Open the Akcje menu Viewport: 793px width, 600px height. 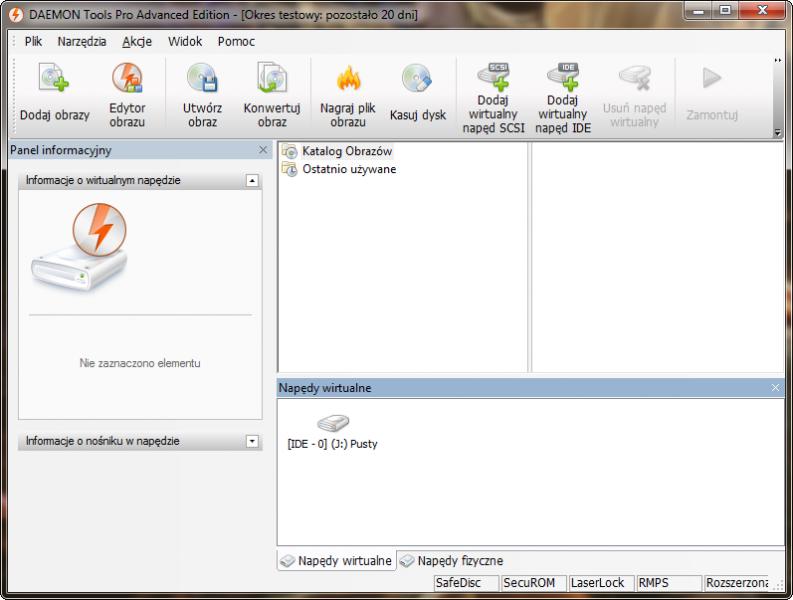click(x=137, y=41)
